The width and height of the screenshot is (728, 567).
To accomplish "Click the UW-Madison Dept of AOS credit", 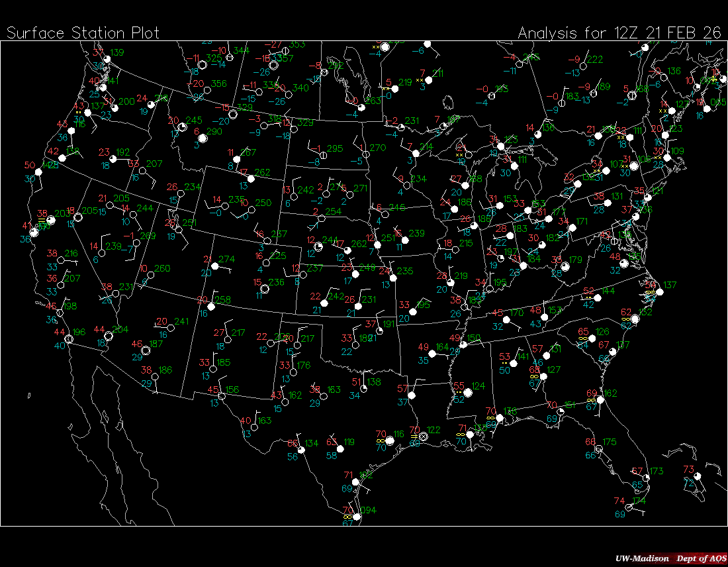I will click(x=669, y=558).
